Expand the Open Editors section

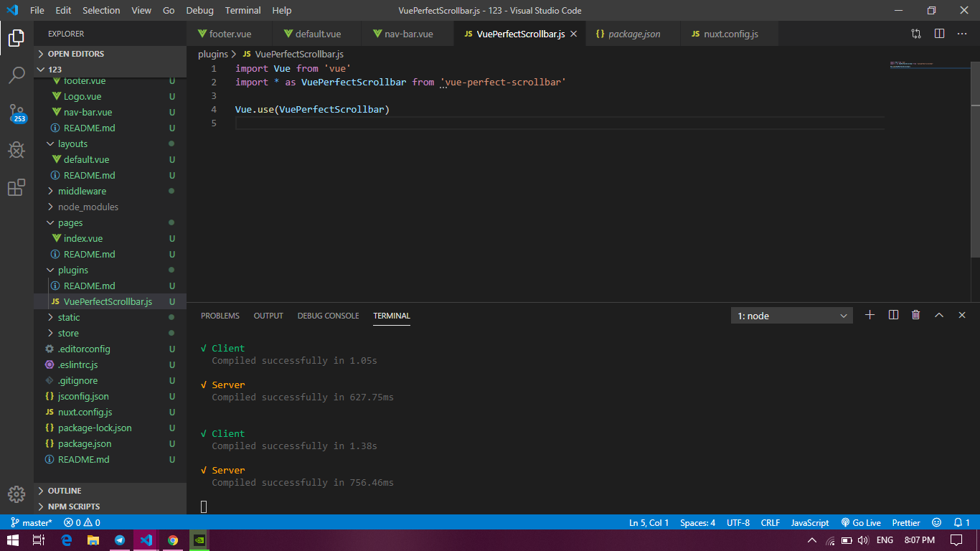click(x=110, y=54)
